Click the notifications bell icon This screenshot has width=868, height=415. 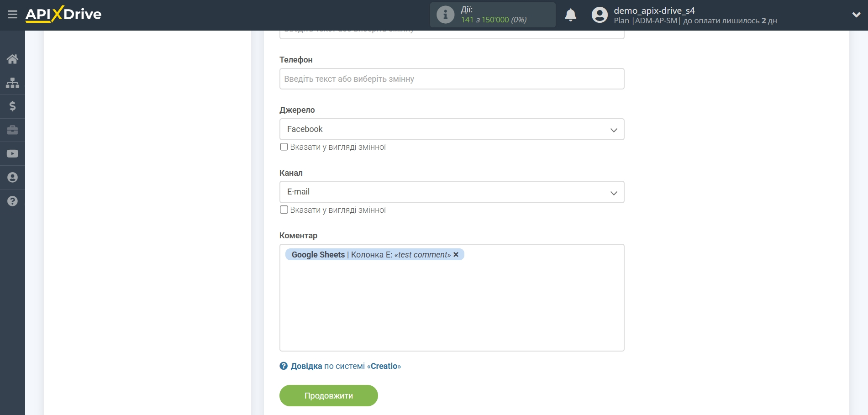pyautogui.click(x=570, y=15)
